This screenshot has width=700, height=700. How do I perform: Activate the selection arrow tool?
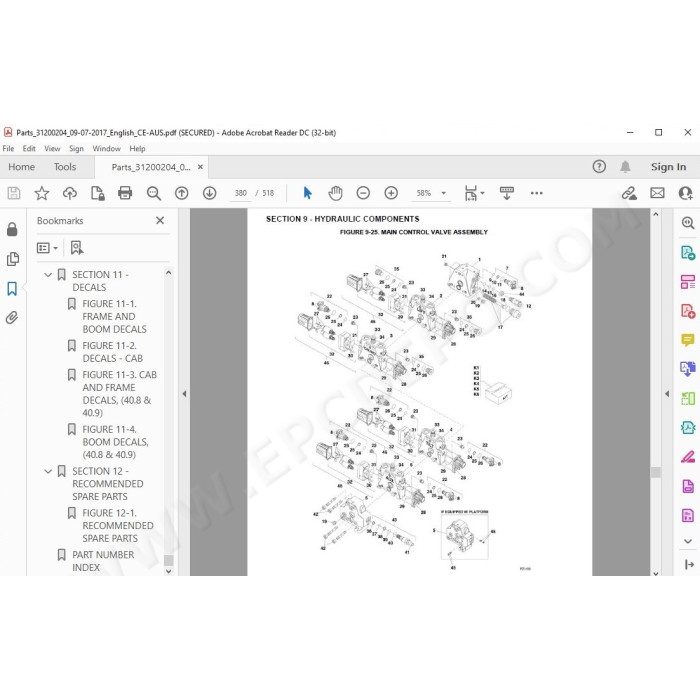click(x=308, y=193)
